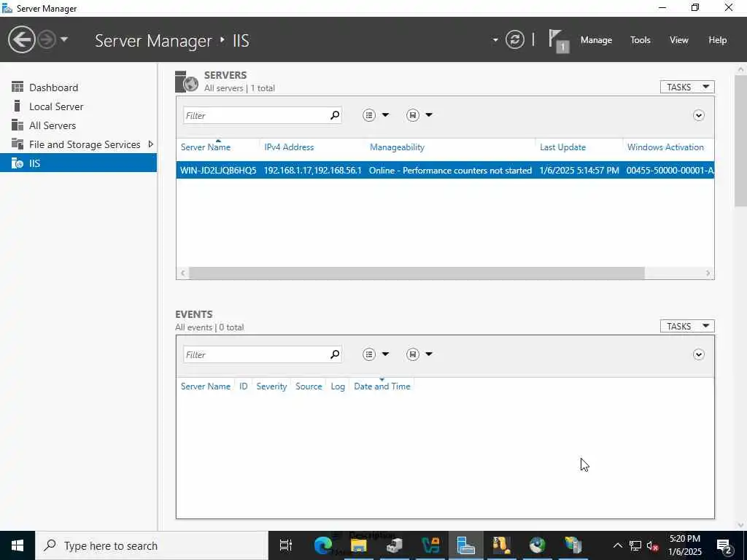Open the Manage menu

(596, 40)
